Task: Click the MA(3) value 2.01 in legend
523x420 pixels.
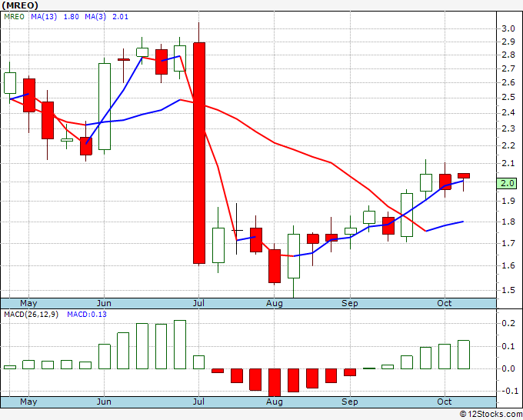Action: pyautogui.click(x=120, y=17)
